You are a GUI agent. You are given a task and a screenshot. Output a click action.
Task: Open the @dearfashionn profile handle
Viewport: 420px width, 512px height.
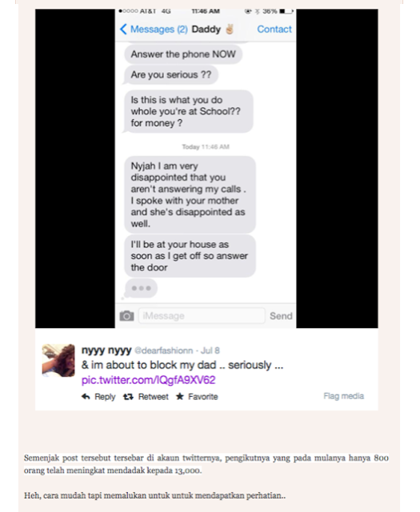click(x=164, y=350)
